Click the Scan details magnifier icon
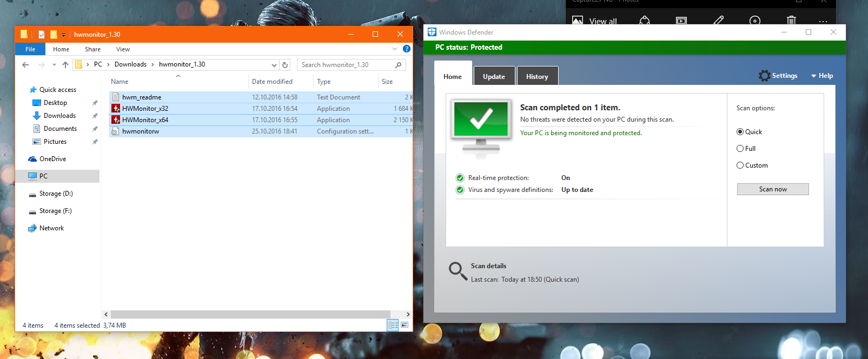The width and height of the screenshot is (868, 359). point(458,271)
